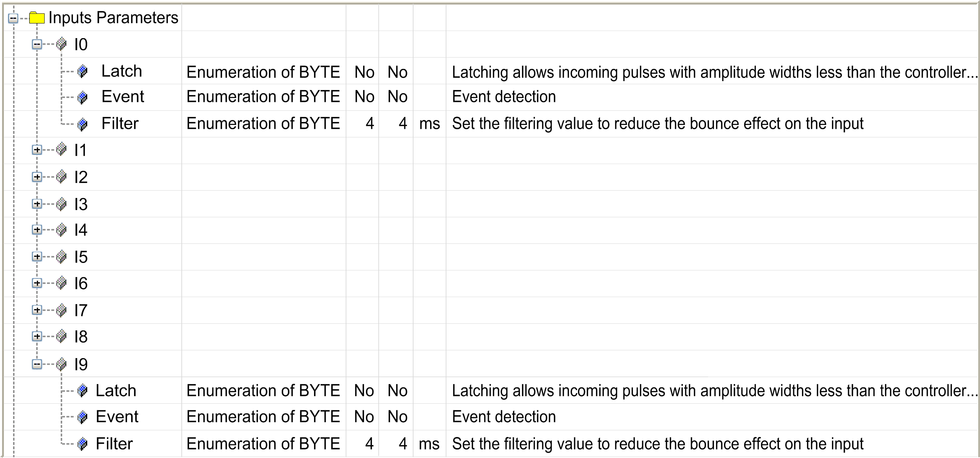Image resolution: width=980 pixels, height=458 pixels.
Task: Click the I9 node icon
Action: coord(61,364)
